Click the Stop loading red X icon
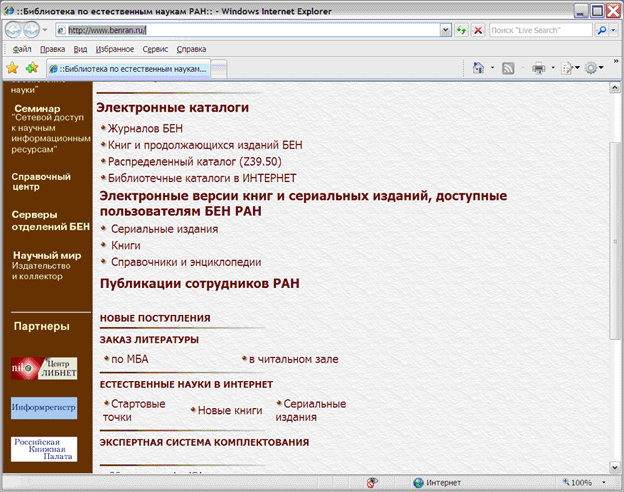This screenshot has height=492, width=624. tap(478, 30)
